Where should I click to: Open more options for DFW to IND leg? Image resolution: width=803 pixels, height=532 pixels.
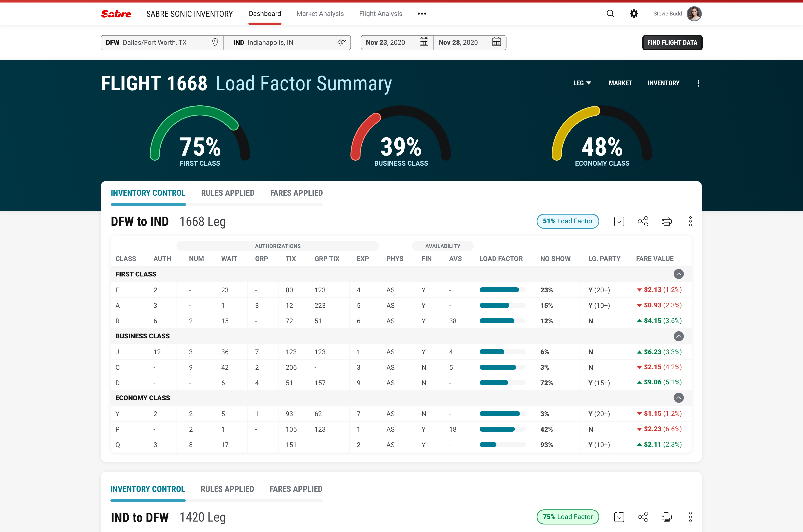coord(690,221)
